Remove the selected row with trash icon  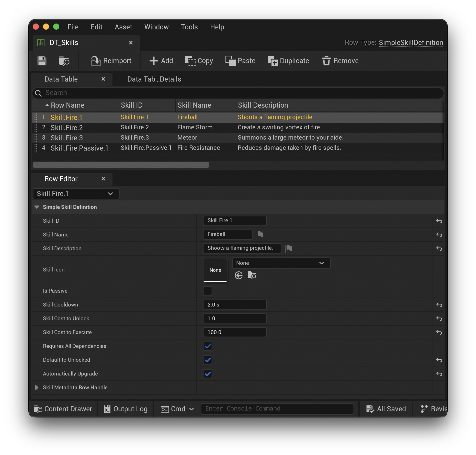[x=340, y=61]
